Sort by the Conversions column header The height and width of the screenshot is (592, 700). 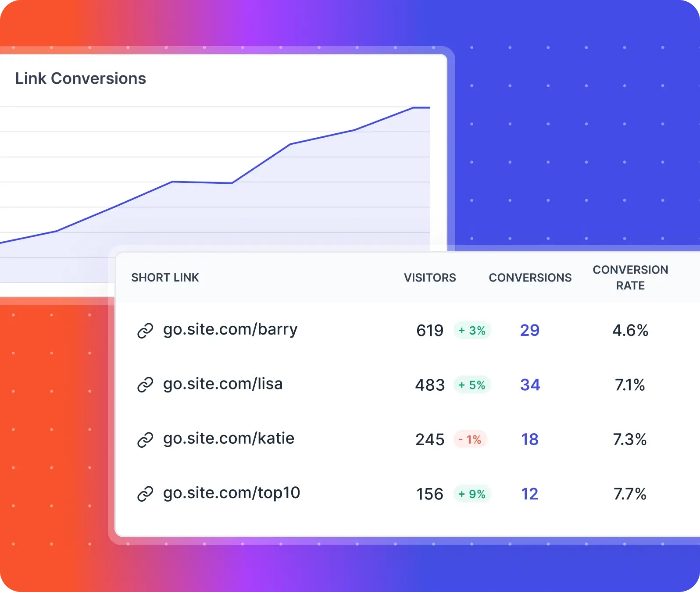click(x=530, y=278)
